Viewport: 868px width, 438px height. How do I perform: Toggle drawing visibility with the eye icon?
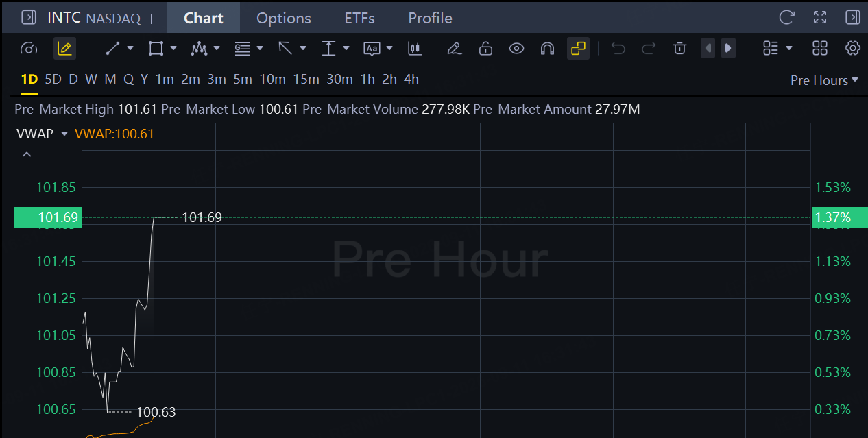516,49
